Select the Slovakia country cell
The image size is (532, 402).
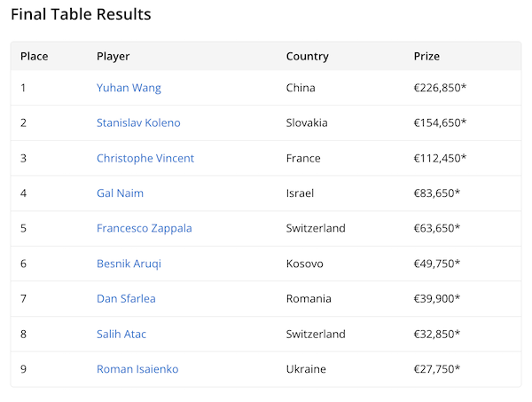point(307,123)
